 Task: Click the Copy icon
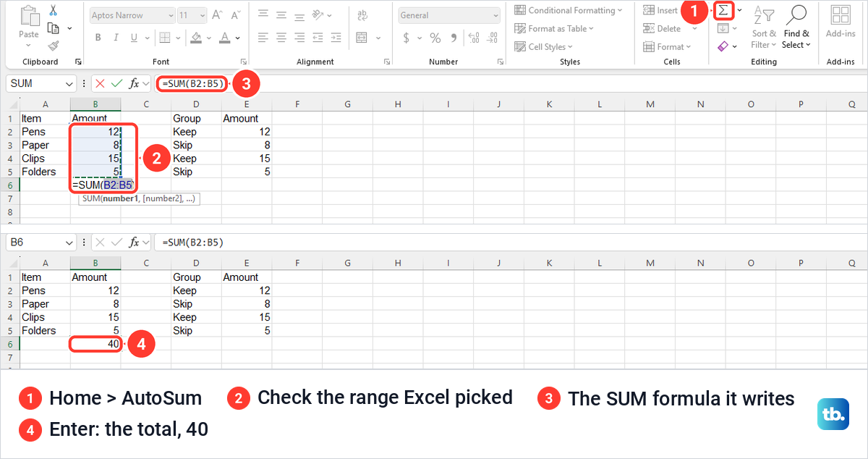(x=54, y=28)
